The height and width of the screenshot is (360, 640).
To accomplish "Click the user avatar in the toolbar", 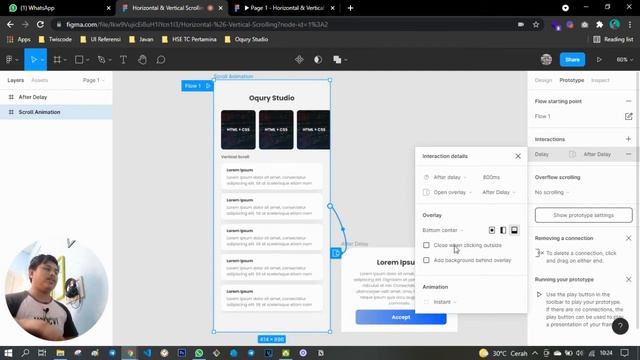I will click(x=546, y=60).
